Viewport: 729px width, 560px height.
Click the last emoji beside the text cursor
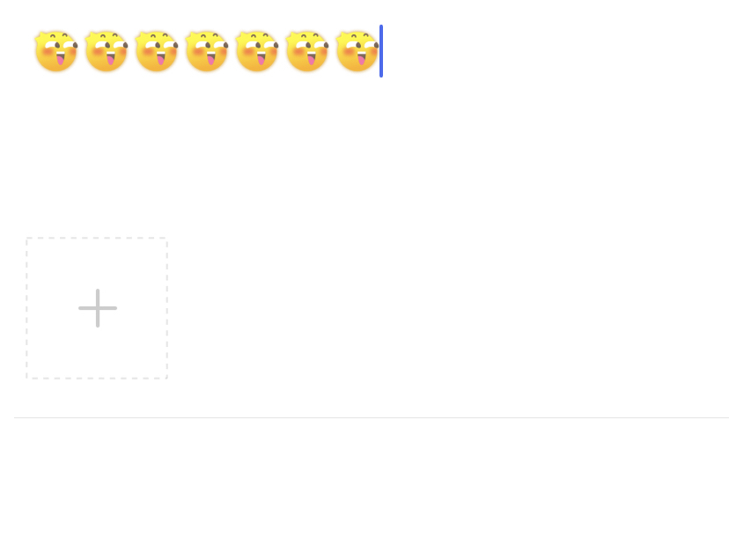coord(357,51)
